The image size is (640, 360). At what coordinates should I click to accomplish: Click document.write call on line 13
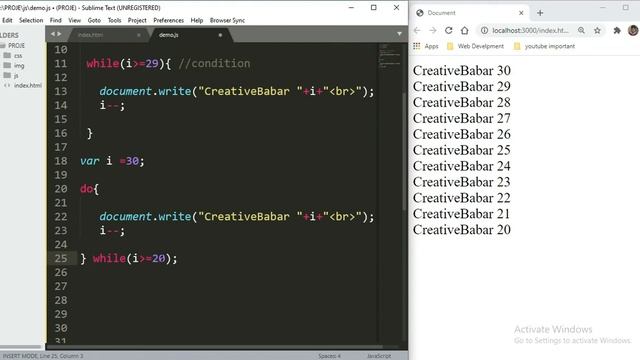[237, 91]
